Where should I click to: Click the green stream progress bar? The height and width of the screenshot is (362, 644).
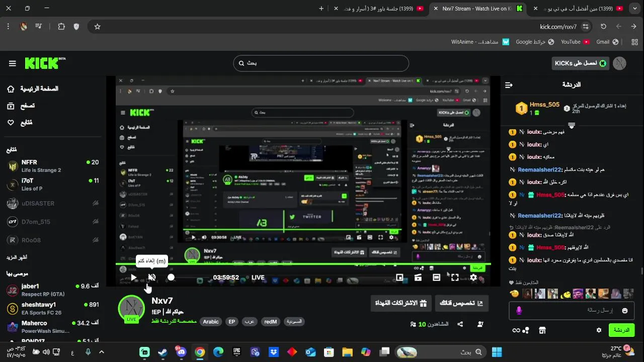(303, 264)
